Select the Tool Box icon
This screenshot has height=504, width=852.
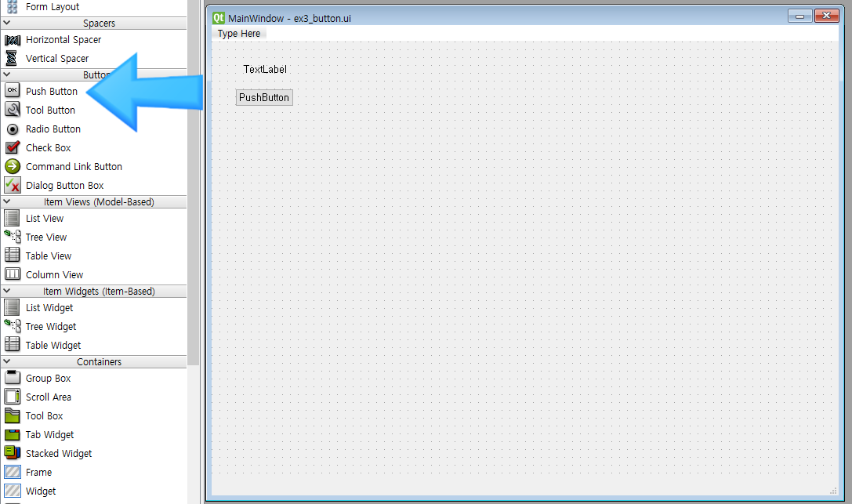click(x=12, y=415)
